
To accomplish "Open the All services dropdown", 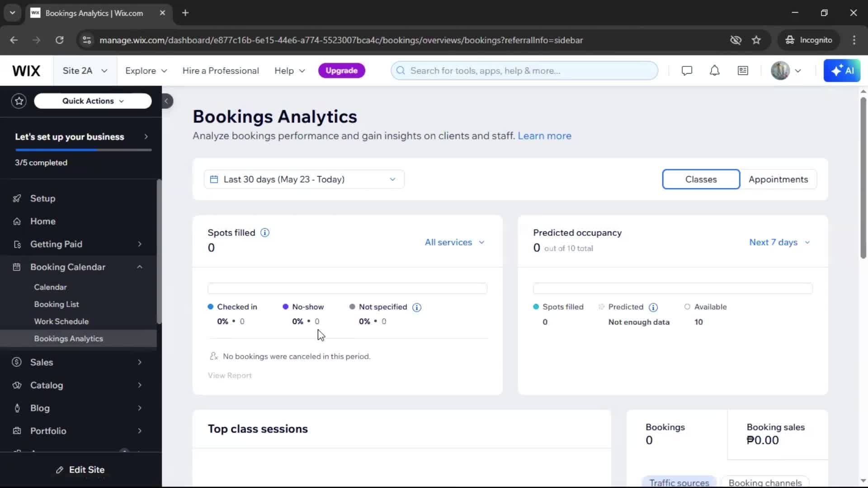I will 454,243.
